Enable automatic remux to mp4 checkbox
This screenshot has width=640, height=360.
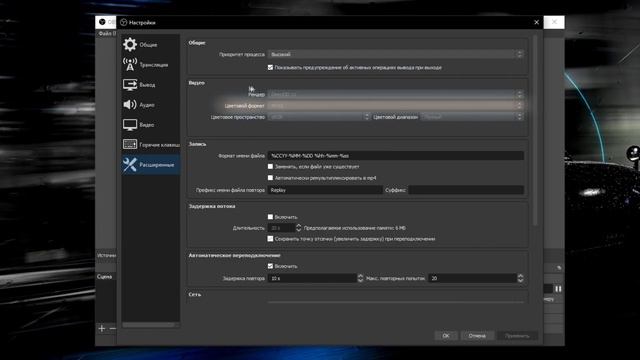(270, 178)
